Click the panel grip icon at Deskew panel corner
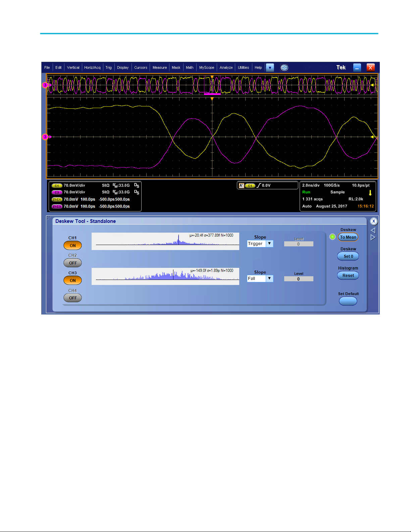Viewport: 411px width, 532px height. point(49,218)
